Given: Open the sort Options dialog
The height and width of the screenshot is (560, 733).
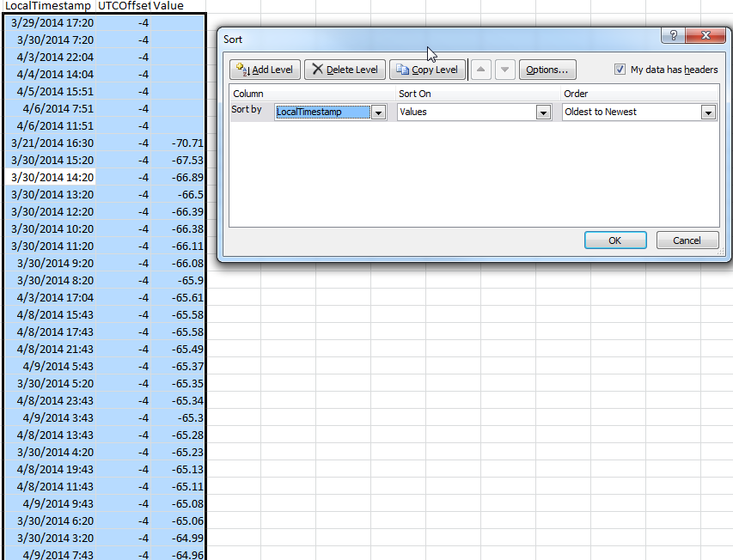Looking at the screenshot, I should [547, 70].
